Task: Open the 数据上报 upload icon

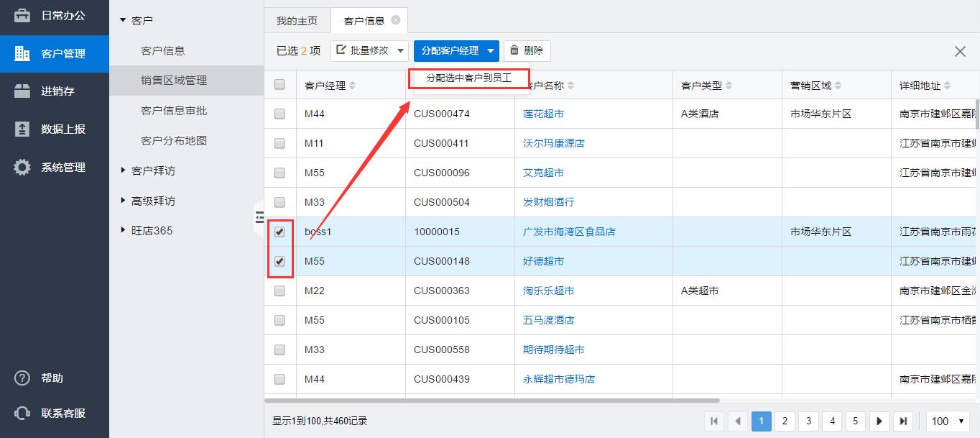Action: (x=22, y=129)
